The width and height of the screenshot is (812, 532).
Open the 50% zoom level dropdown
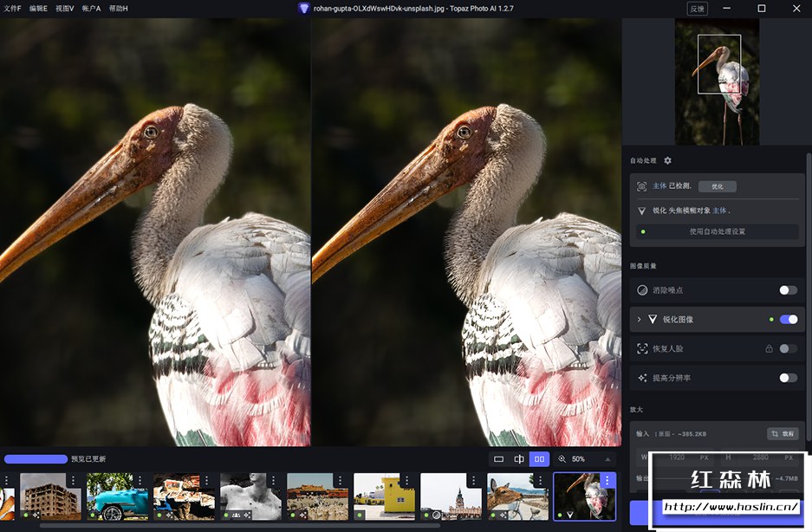coord(578,459)
